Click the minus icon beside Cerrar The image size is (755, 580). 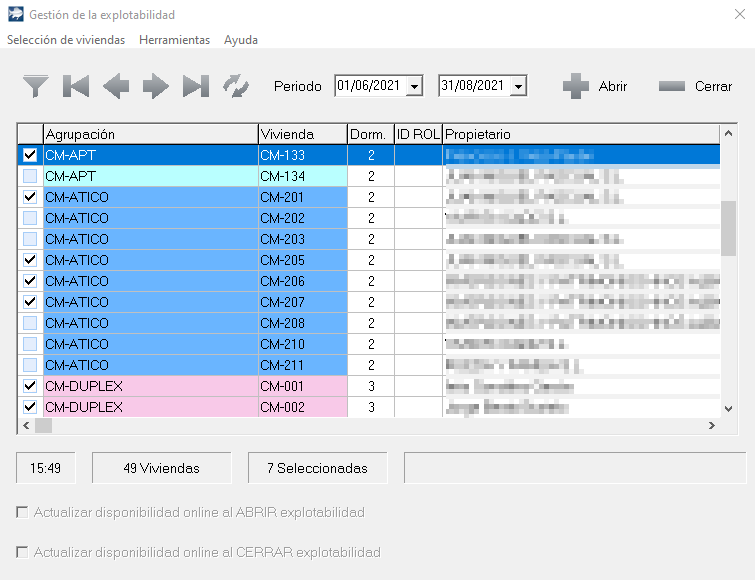click(672, 86)
